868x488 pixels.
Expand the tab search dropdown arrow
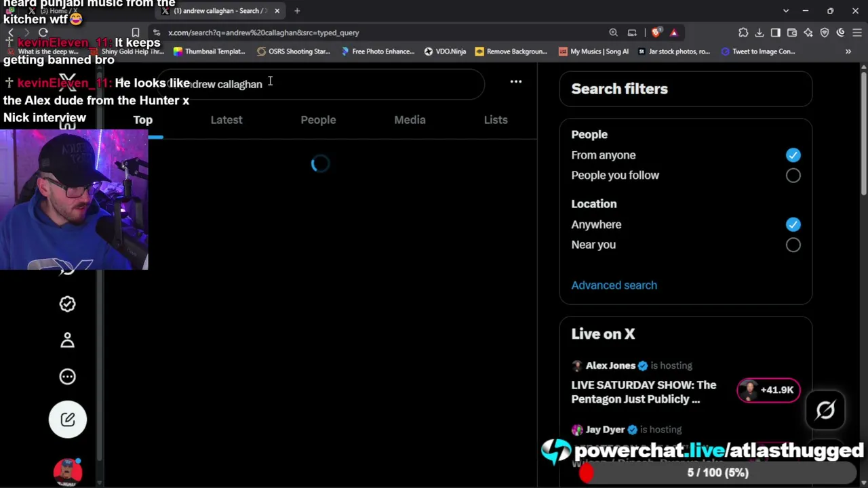click(786, 11)
